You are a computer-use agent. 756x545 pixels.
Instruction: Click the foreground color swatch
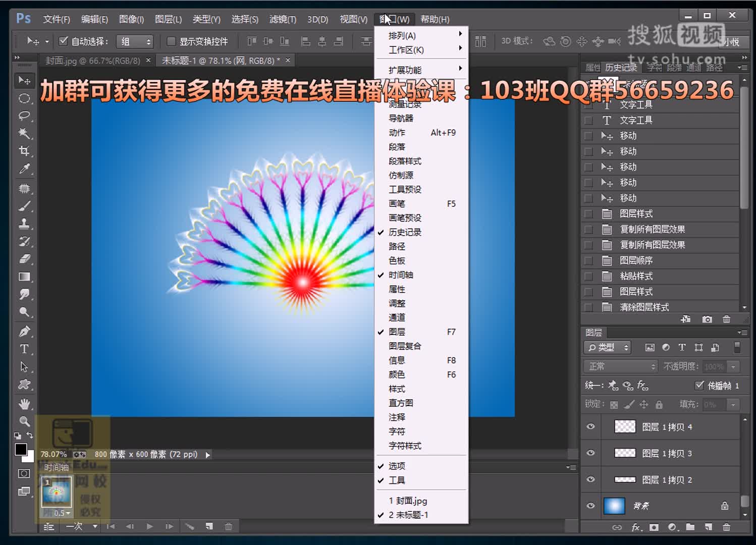[x=22, y=449]
